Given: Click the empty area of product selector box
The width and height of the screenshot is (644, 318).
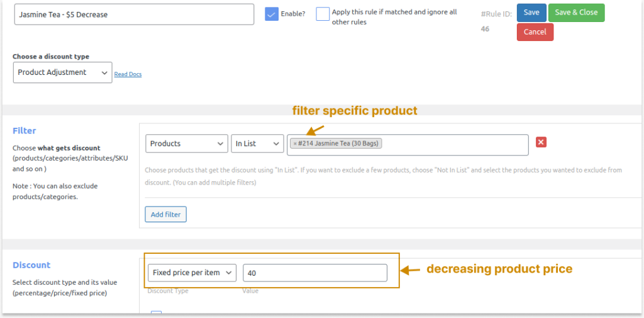Looking at the screenshot, I should [x=453, y=144].
